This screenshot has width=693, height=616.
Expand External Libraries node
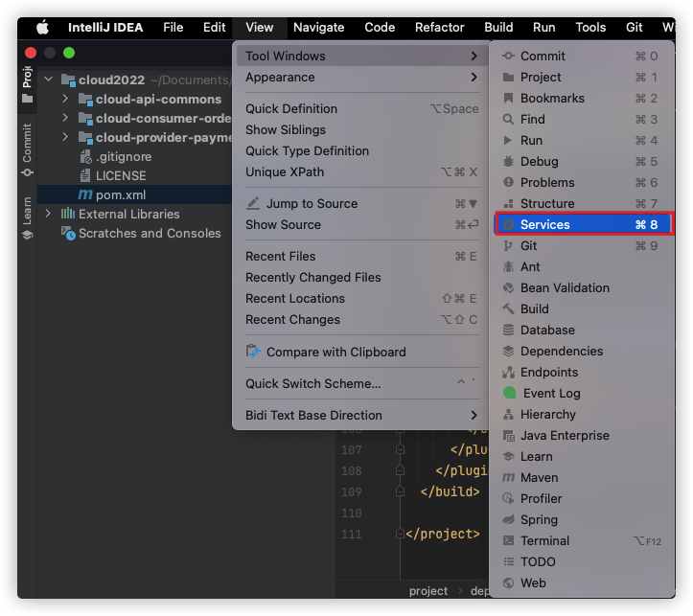pyautogui.click(x=48, y=214)
